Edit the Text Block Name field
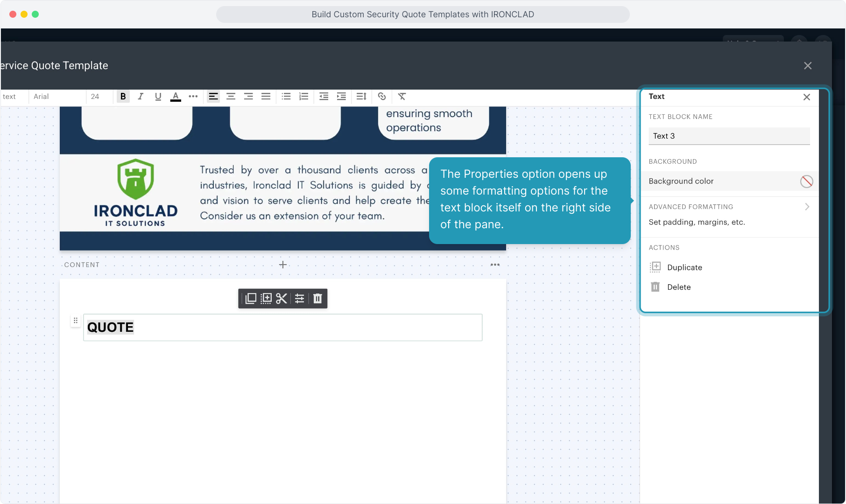The width and height of the screenshot is (846, 504). point(729,136)
